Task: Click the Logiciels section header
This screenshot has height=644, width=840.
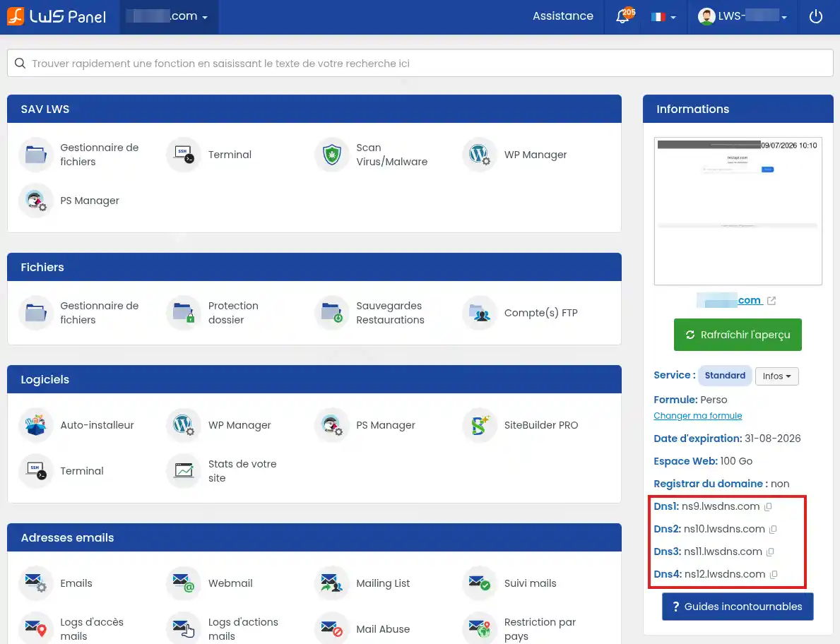Action: 314,379
